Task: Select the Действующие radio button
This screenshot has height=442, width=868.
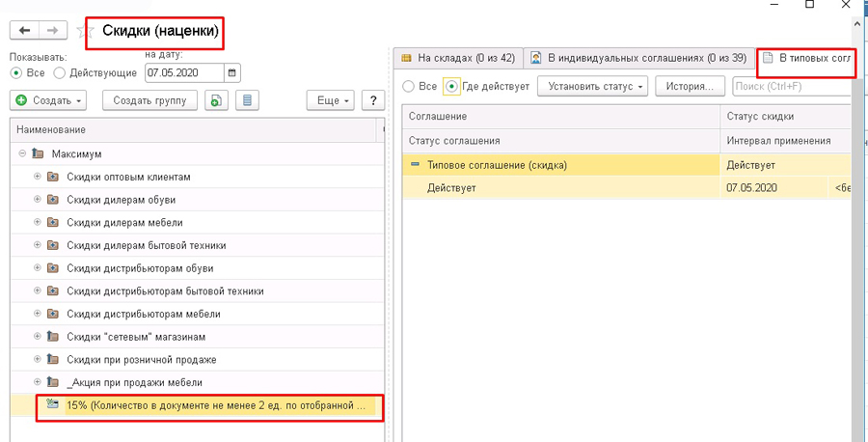Action: click(x=60, y=72)
